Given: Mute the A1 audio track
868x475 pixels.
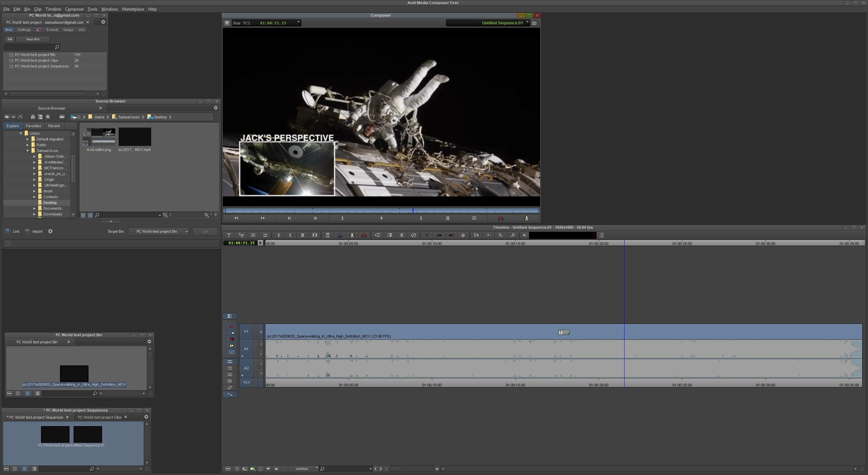Looking at the screenshot, I should [x=261, y=354].
